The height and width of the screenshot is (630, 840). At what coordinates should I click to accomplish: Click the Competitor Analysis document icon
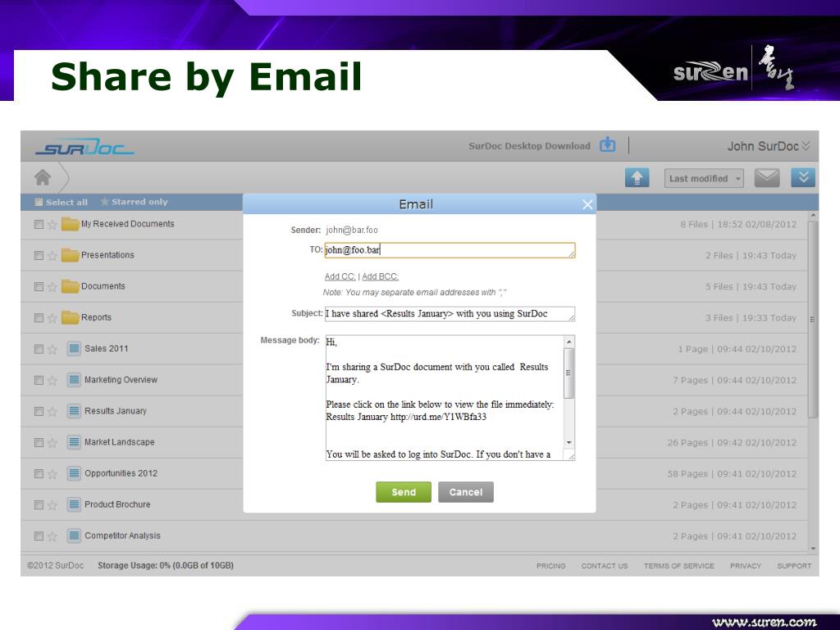pyautogui.click(x=74, y=535)
